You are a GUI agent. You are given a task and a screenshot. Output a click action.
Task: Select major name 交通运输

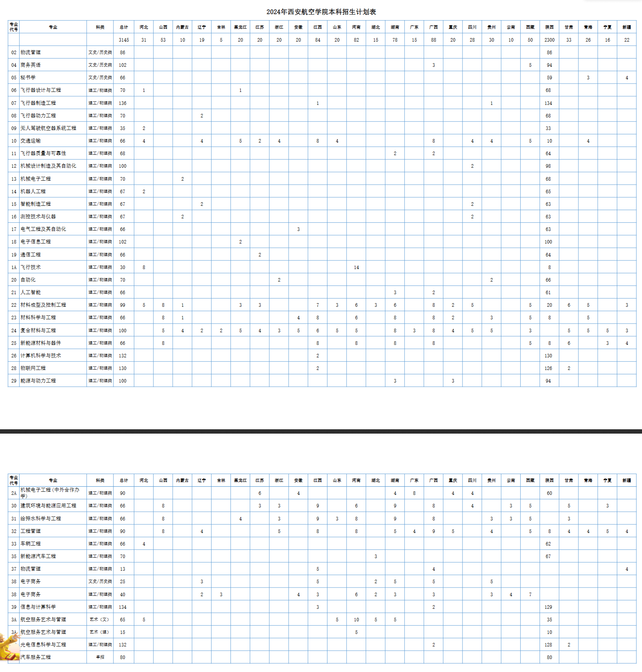pyautogui.click(x=31, y=141)
